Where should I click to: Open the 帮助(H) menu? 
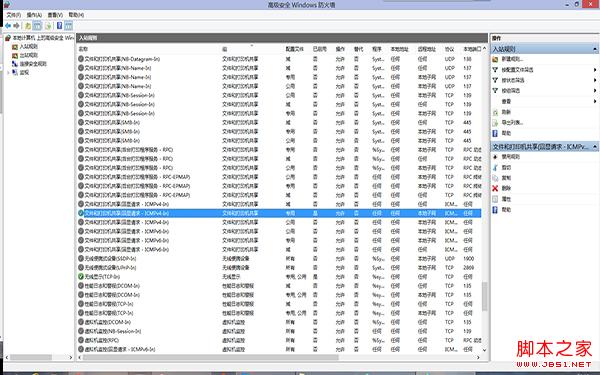click(x=76, y=15)
